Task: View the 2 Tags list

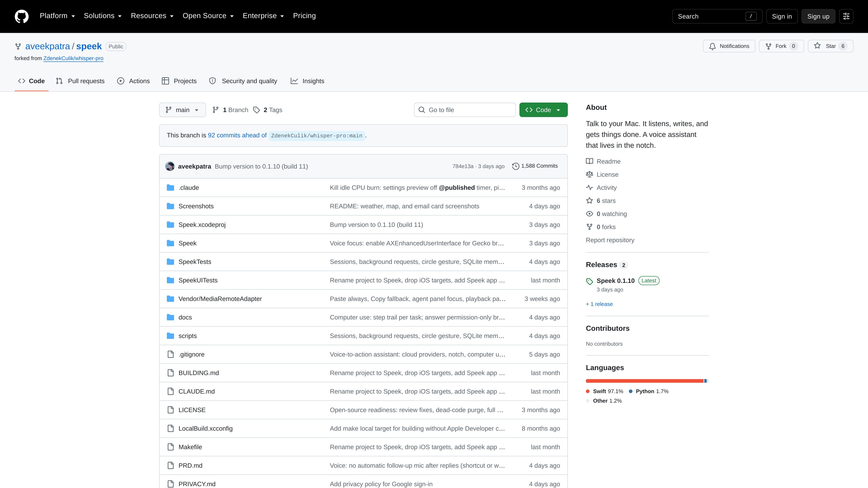Action: (x=268, y=110)
